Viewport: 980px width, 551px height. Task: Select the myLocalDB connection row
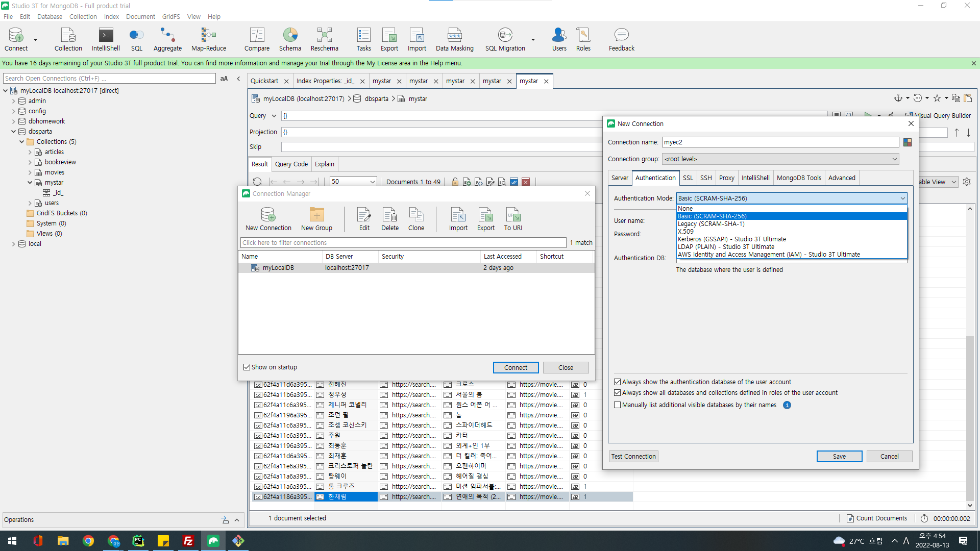416,268
